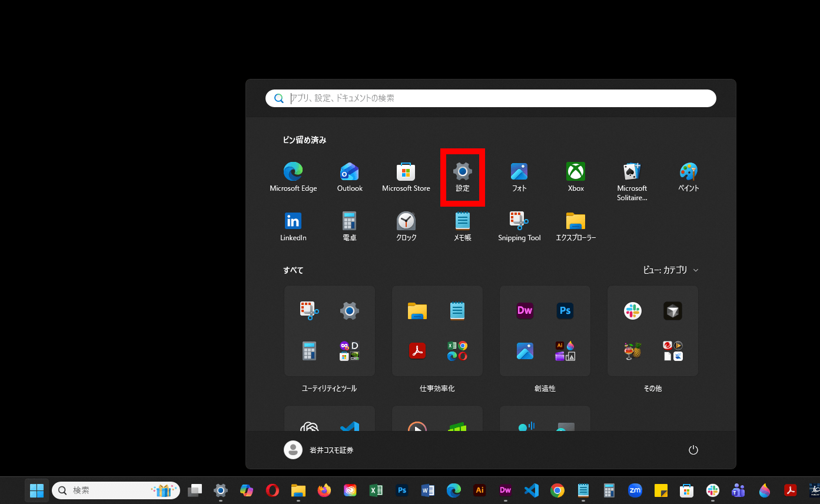The height and width of the screenshot is (504, 820).
Task: Open Microsoft Store from the taskbar
Action: click(x=687, y=490)
